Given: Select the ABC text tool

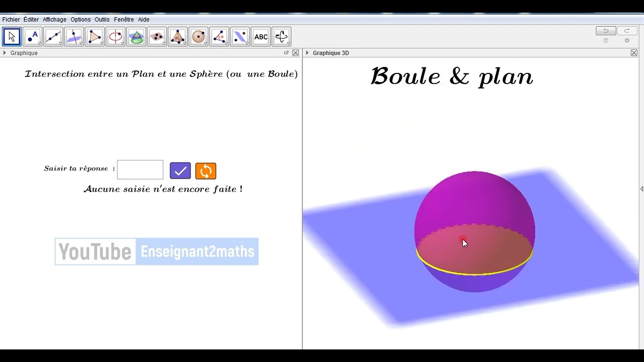Looking at the screenshot, I should (261, 37).
